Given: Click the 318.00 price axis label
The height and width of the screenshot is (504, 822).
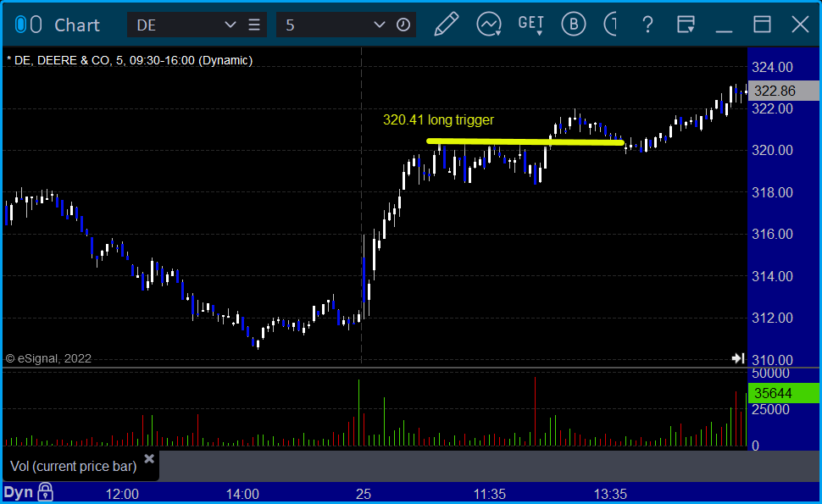Looking at the screenshot, I should 772,192.
